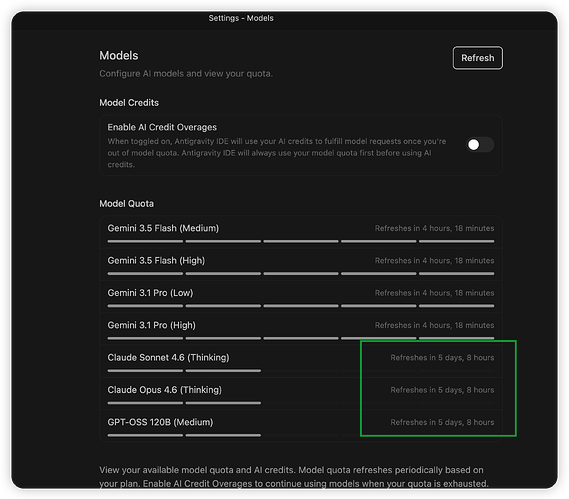Click refresh time text for Claude Opus 4.6
The width and height of the screenshot is (569, 499).
[x=442, y=390]
